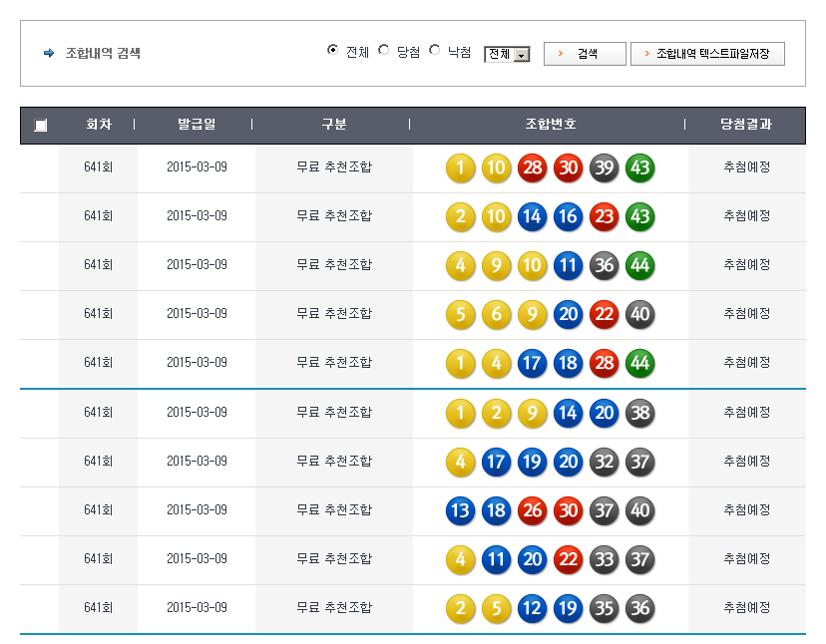Click 추첨예정 result in the first row

tap(746, 167)
